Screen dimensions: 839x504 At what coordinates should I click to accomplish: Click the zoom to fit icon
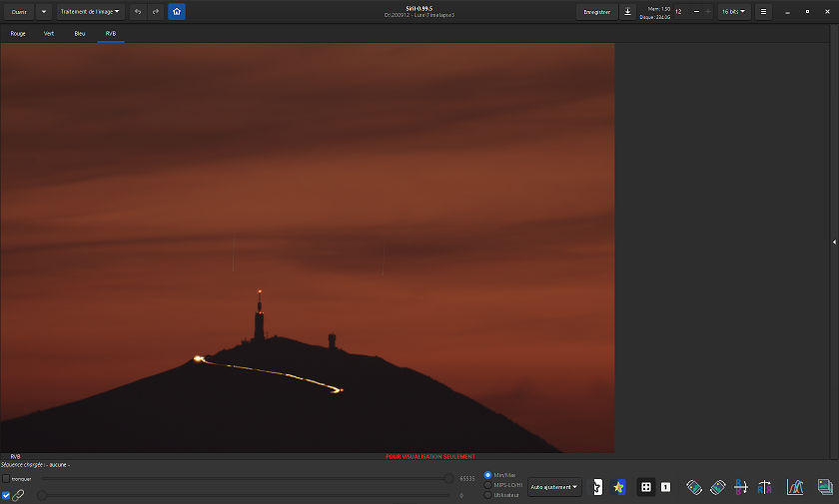pos(646,487)
